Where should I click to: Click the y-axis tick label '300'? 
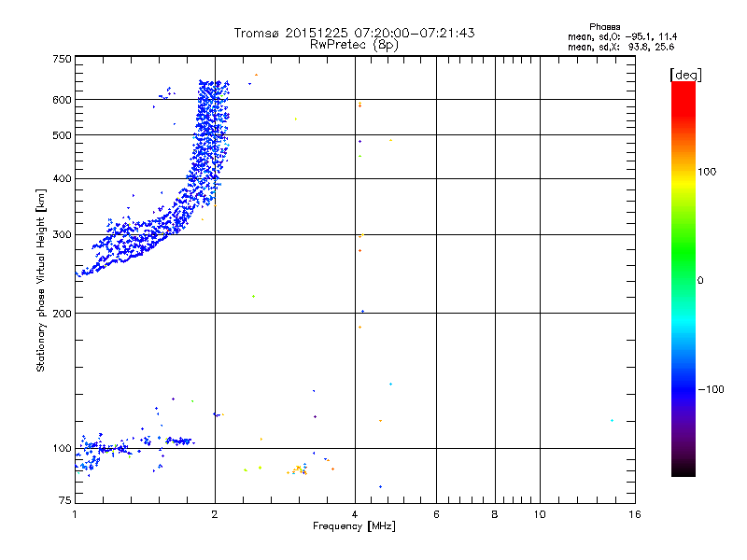pyautogui.click(x=63, y=235)
